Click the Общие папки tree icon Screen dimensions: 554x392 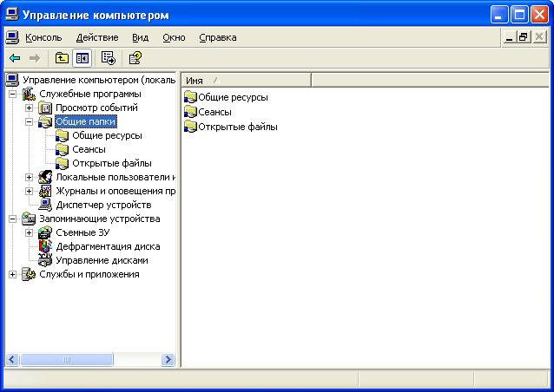click(x=45, y=121)
